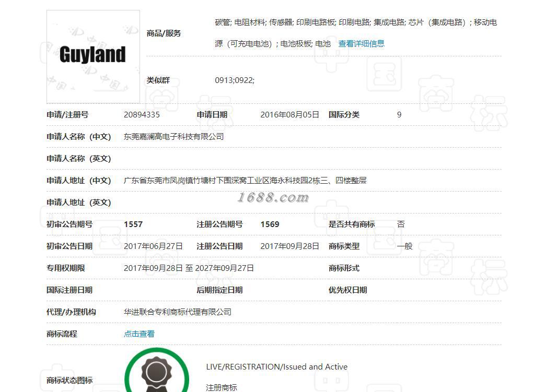Screen dimensions: 546x392
Task: Click the 点击查看 trademark process link
Action: [139, 334]
